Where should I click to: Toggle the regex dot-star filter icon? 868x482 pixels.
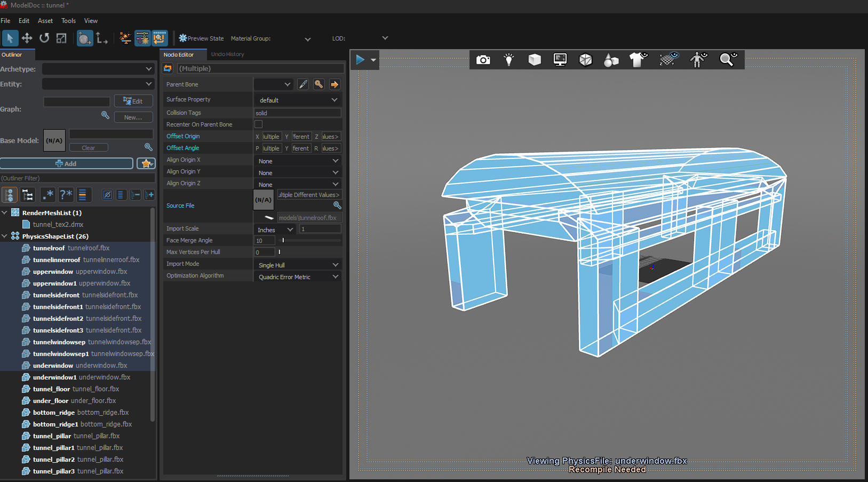pos(47,195)
